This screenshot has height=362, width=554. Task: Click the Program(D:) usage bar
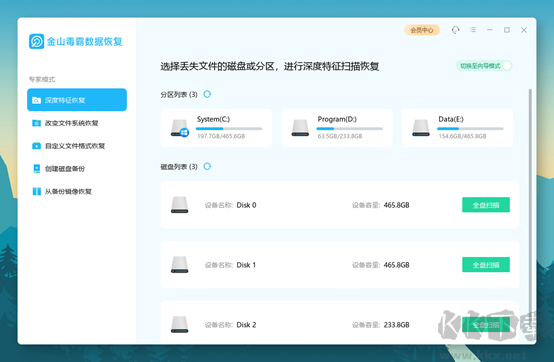(x=350, y=129)
